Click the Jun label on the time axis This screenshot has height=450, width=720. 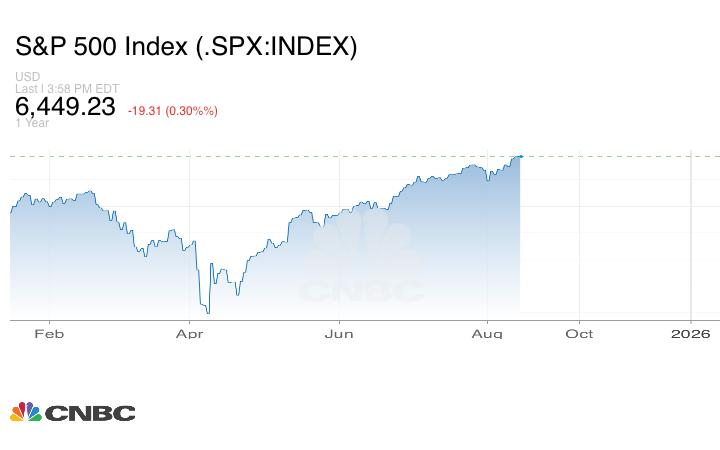click(x=340, y=334)
